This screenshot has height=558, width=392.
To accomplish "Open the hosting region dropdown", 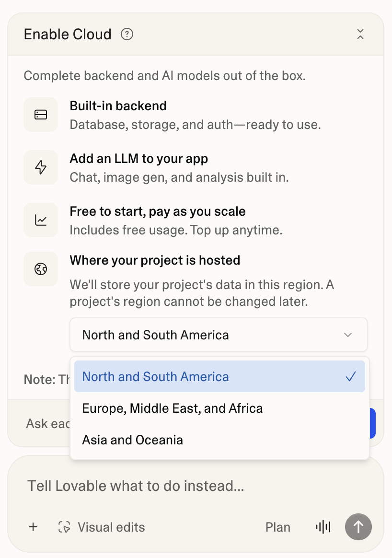I will [219, 335].
